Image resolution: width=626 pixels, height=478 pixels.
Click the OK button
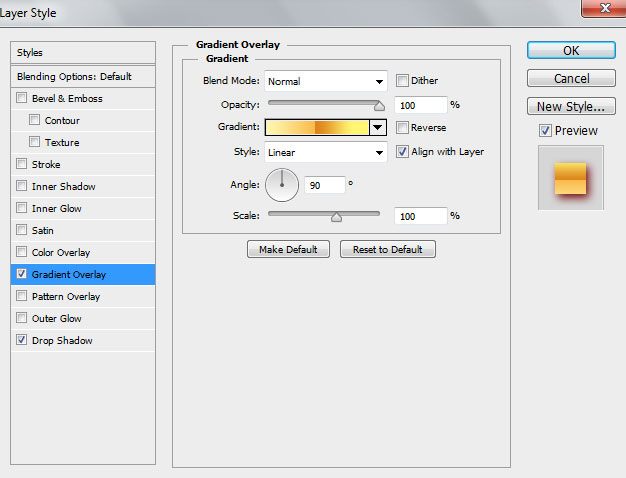(571, 51)
